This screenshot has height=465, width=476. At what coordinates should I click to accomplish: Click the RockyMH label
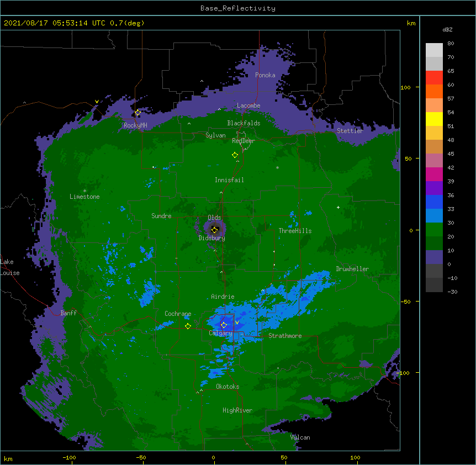click(135, 125)
